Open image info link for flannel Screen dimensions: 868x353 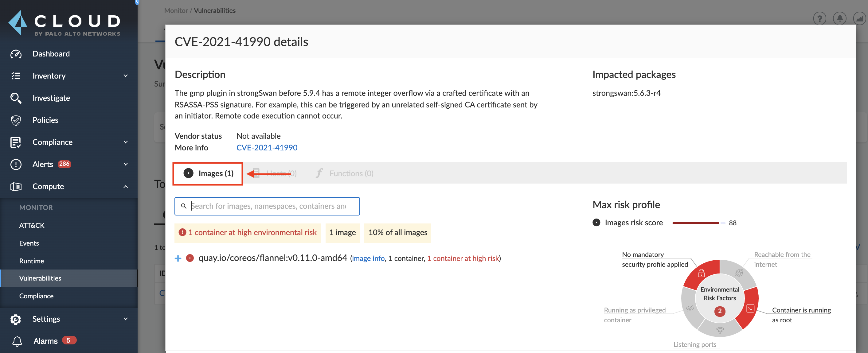coord(368,258)
